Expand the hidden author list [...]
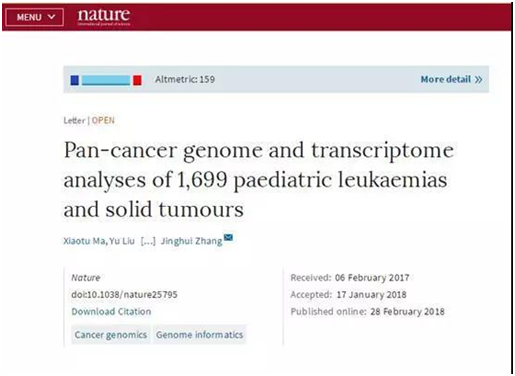 (148, 241)
